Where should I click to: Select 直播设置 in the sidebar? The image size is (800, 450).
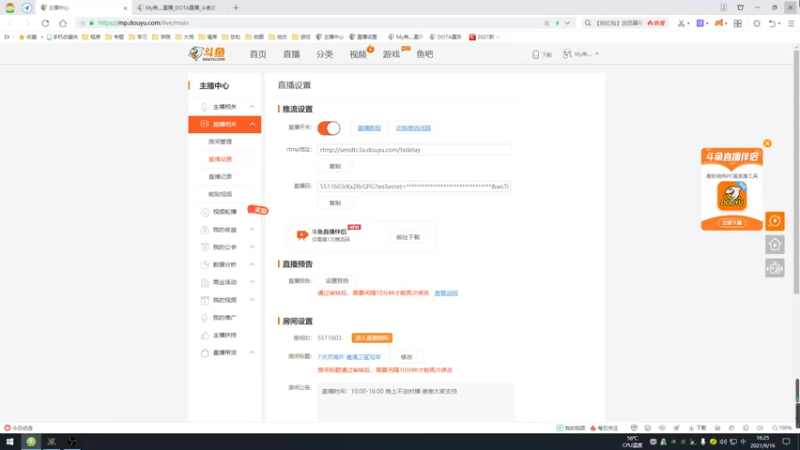point(220,159)
